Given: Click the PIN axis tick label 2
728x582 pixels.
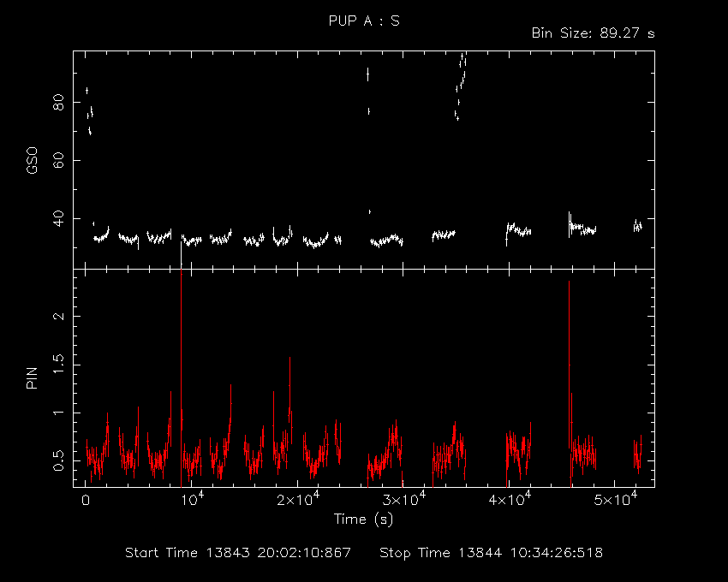Looking at the screenshot, I should coord(58,316).
